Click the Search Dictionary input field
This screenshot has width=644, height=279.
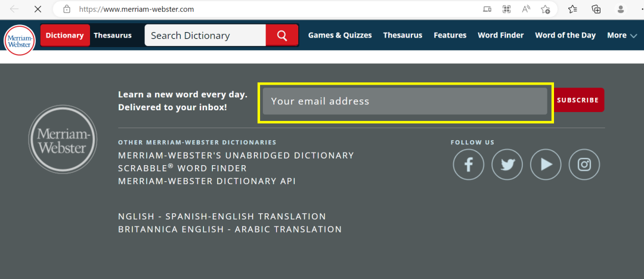tap(205, 35)
